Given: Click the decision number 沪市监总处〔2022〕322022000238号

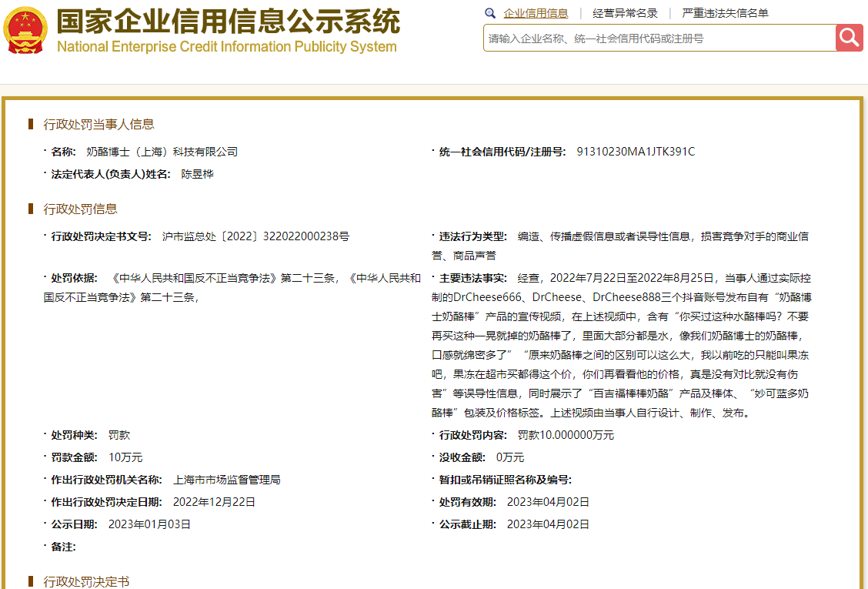Looking at the screenshot, I should click(255, 236).
